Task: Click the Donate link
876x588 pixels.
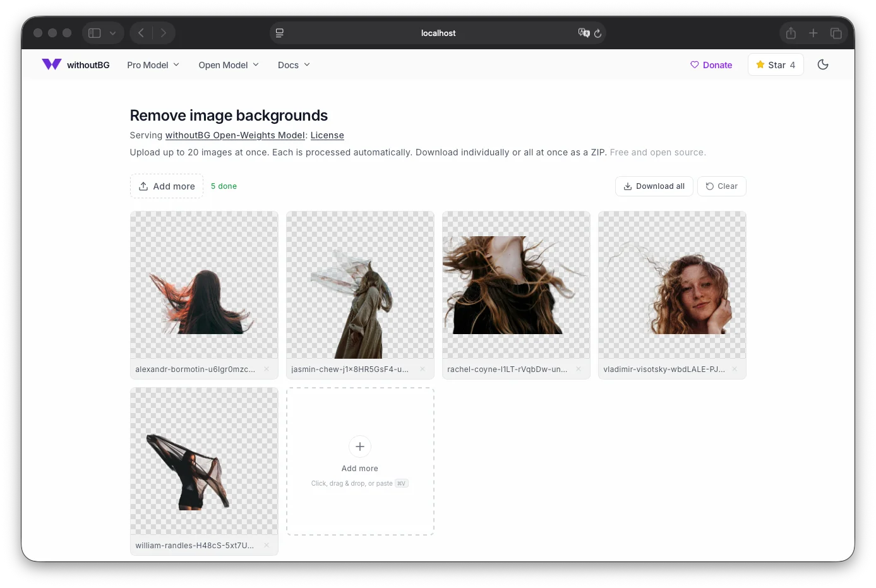Action: [x=711, y=65]
